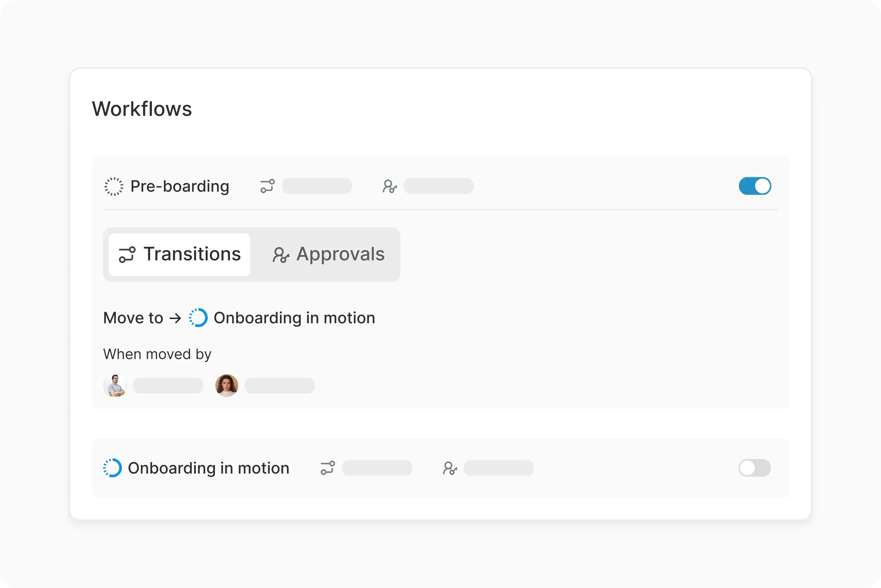Click the placeholder pill next to Pre-boarding transitions icon
The image size is (881, 588).
click(x=317, y=186)
